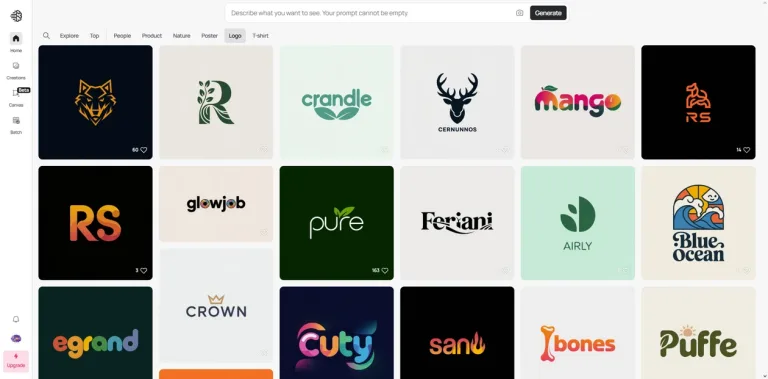
Task: Like the green pure logo heart
Action: click(x=385, y=270)
